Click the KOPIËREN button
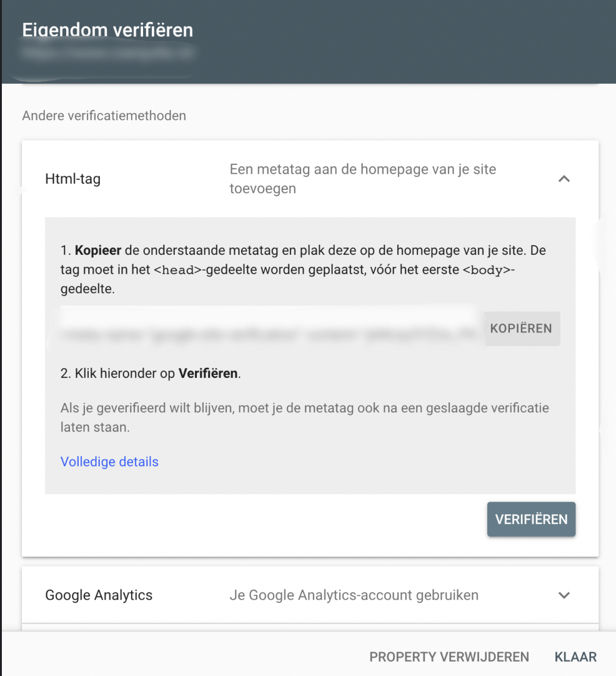The image size is (616, 676). (522, 329)
